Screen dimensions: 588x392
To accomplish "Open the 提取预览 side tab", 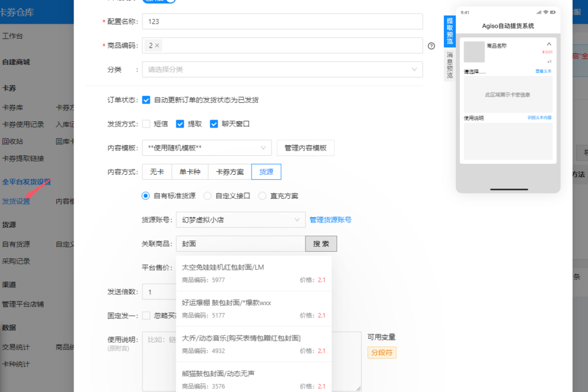I will (x=449, y=31).
